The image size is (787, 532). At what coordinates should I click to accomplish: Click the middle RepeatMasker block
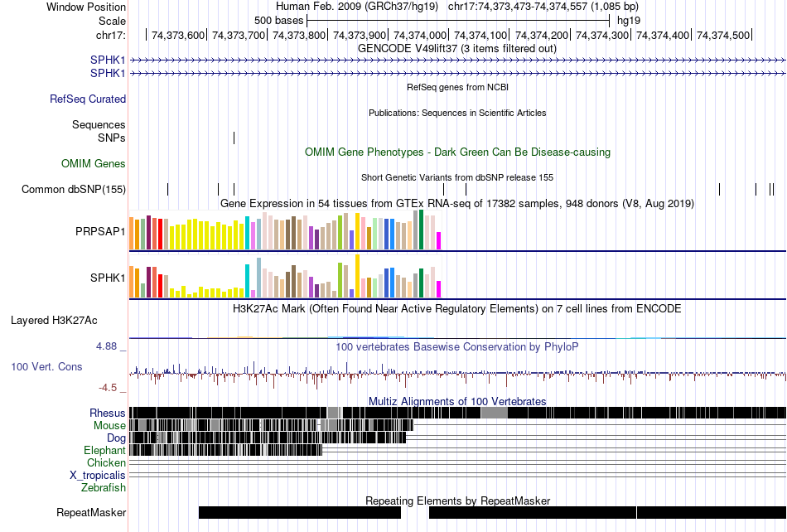click(533, 512)
